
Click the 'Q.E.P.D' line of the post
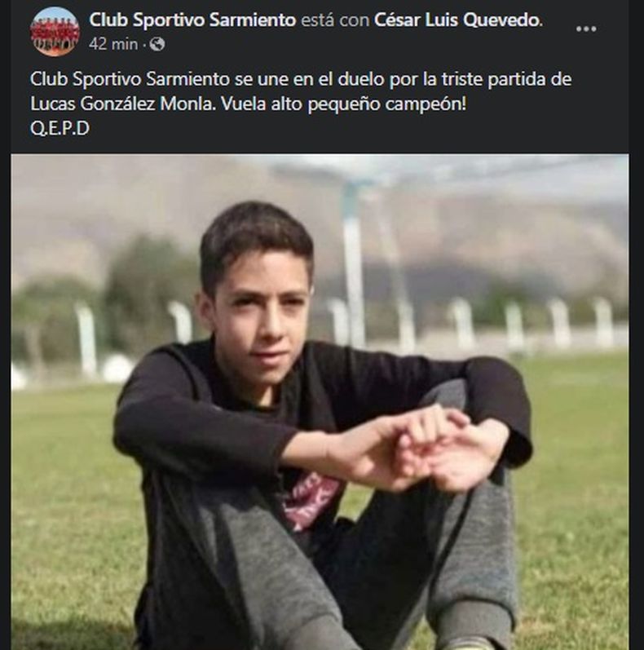click(60, 129)
